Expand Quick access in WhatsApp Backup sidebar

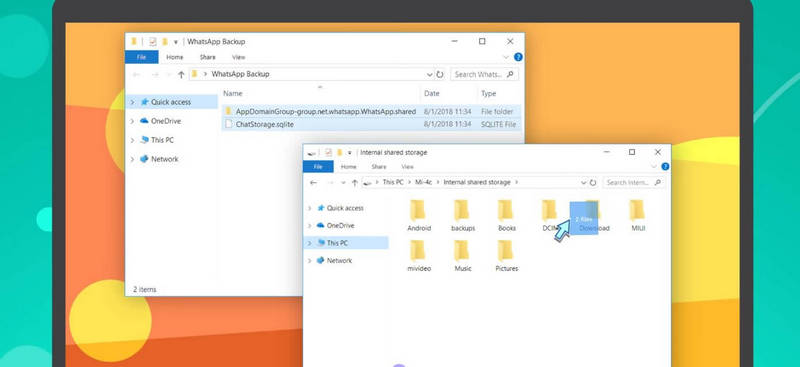pos(132,102)
